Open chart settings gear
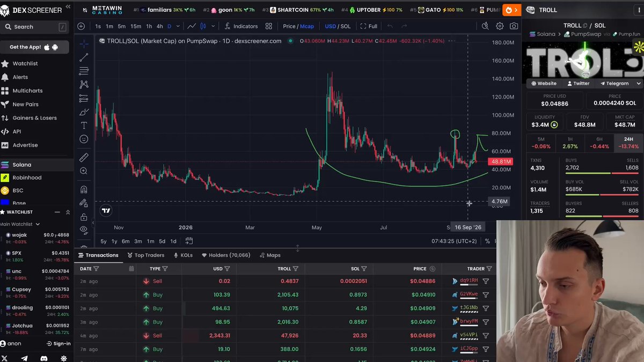Viewport: 644px width, 362px height. (x=500, y=26)
